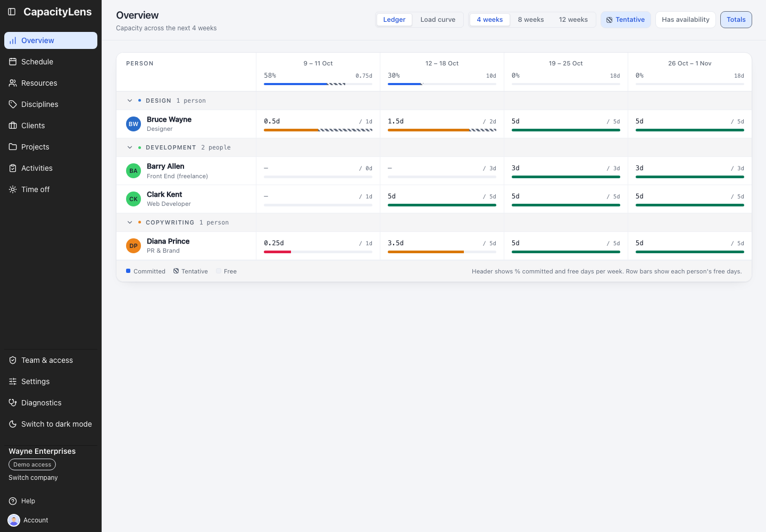Open the Disciplines tag icon
This screenshot has width=766, height=532.
click(x=13, y=104)
